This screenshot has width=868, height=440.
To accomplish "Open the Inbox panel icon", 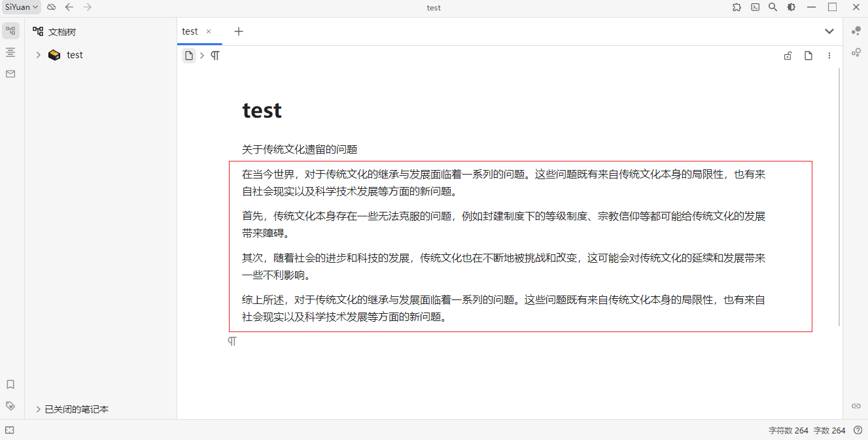I will tap(10, 74).
